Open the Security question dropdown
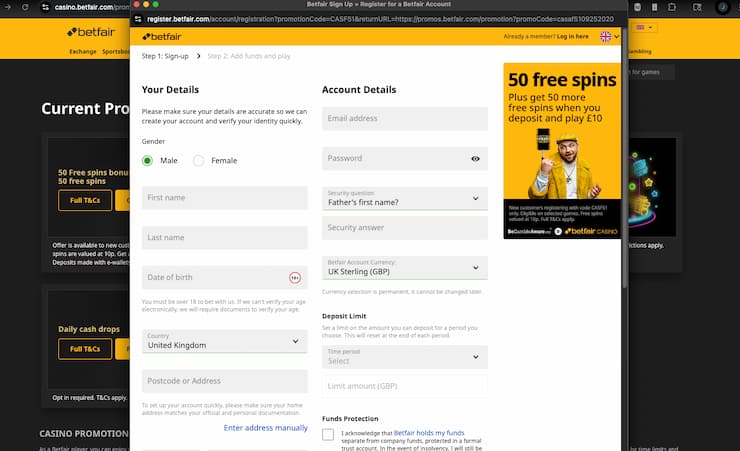The height and width of the screenshot is (451, 740). [x=405, y=199]
